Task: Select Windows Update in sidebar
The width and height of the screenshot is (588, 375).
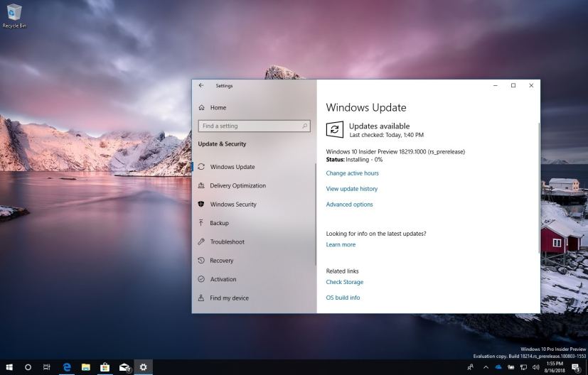Action: click(x=232, y=167)
